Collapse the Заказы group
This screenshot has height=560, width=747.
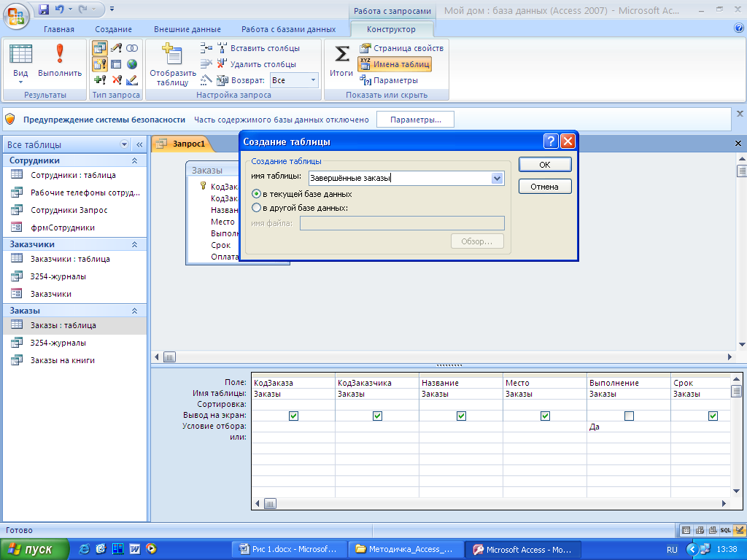click(x=134, y=311)
